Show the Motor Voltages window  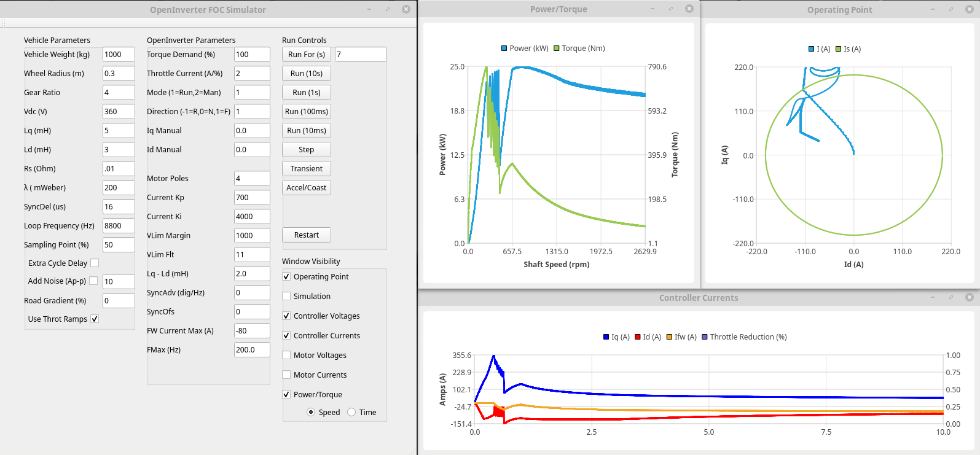tap(286, 355)
